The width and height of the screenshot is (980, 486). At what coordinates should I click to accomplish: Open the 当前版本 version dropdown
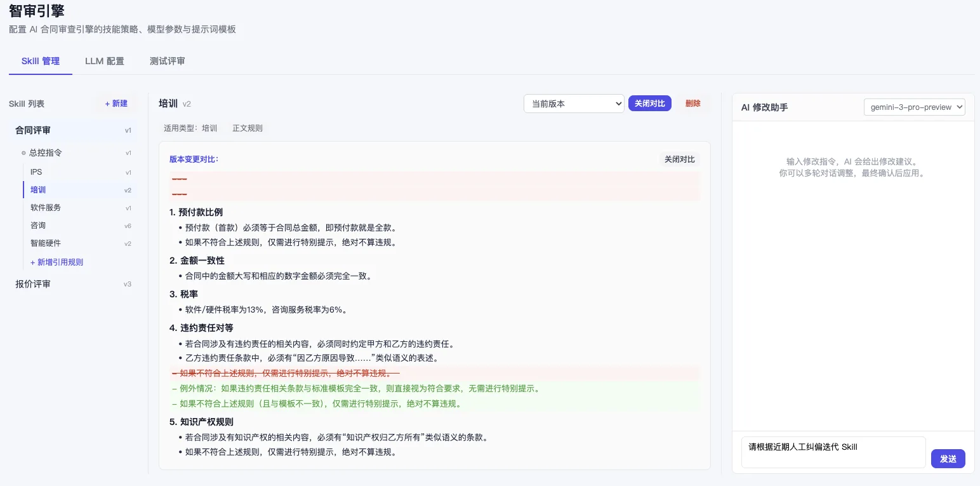tap(574, 104)
